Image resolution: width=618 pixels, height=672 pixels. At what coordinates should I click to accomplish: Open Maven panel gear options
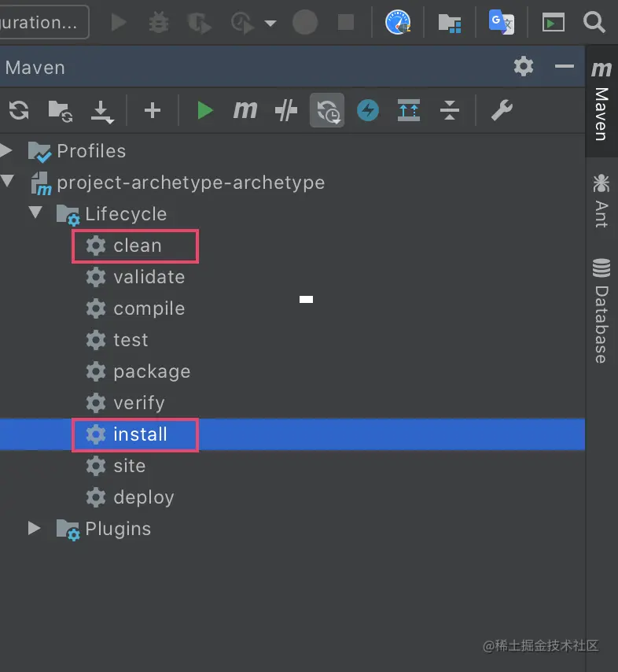tap(524, 67)
